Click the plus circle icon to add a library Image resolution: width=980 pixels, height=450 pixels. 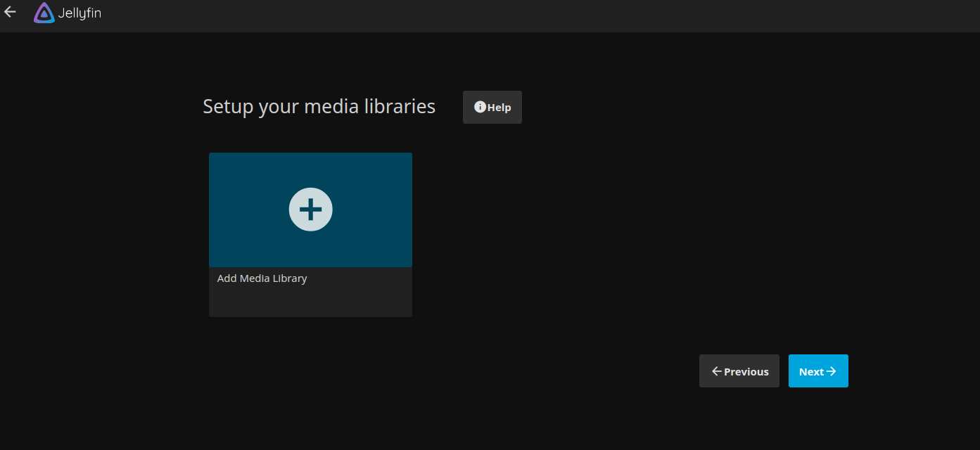pos(310,210)
